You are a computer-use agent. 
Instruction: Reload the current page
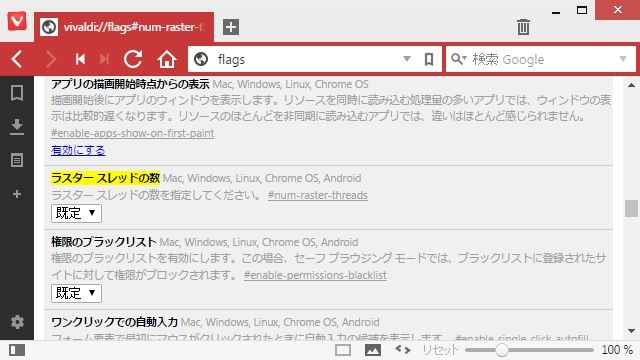[133, 60]
